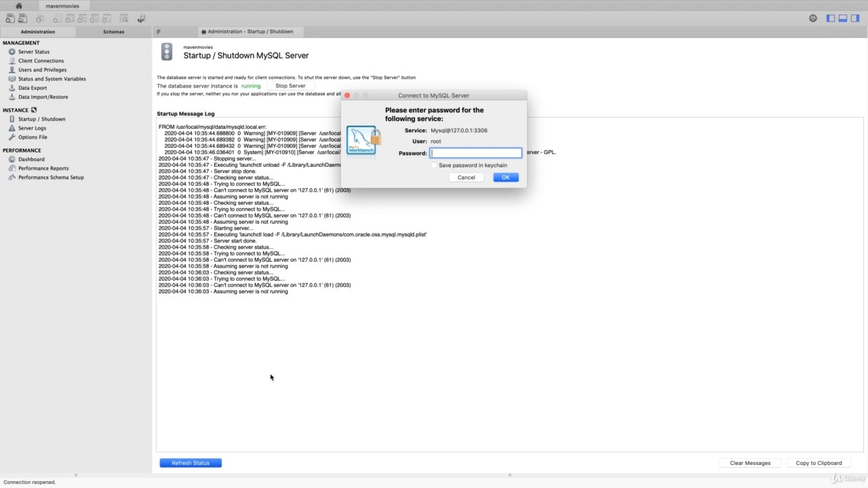Click the Status and System Variables icon

coord(12,79)
